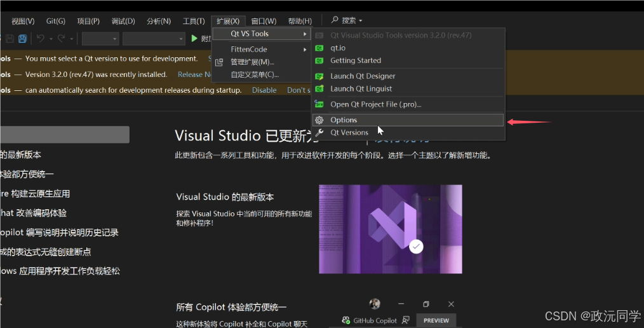The image size is (644, 328).
Task: Select Open Qt Project File (.pro)...
Action: click(x=408, y=104)
